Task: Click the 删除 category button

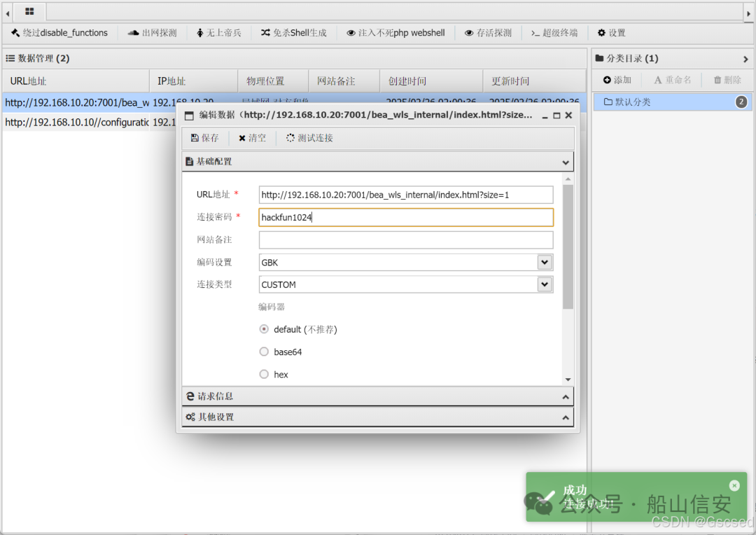Action: tap(727, 80)
